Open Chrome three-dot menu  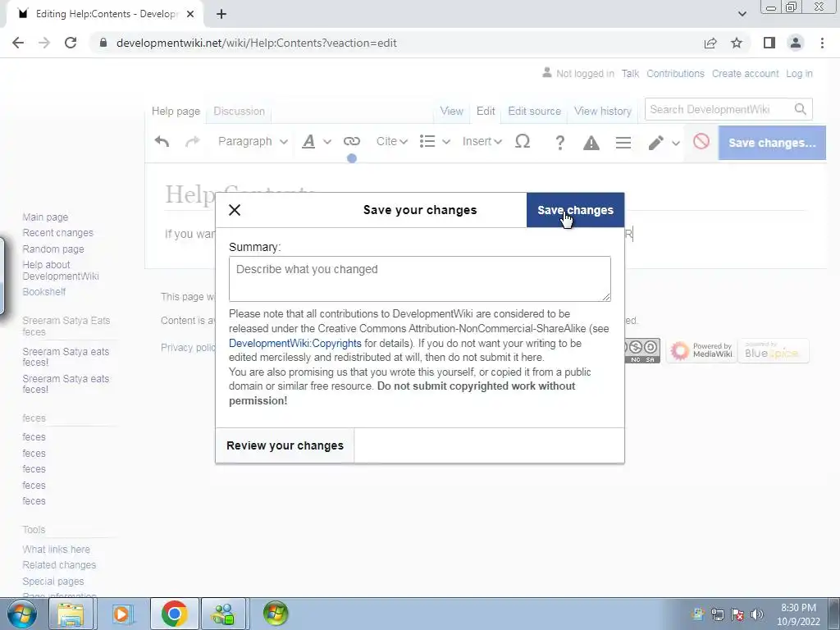coord(822,43)
